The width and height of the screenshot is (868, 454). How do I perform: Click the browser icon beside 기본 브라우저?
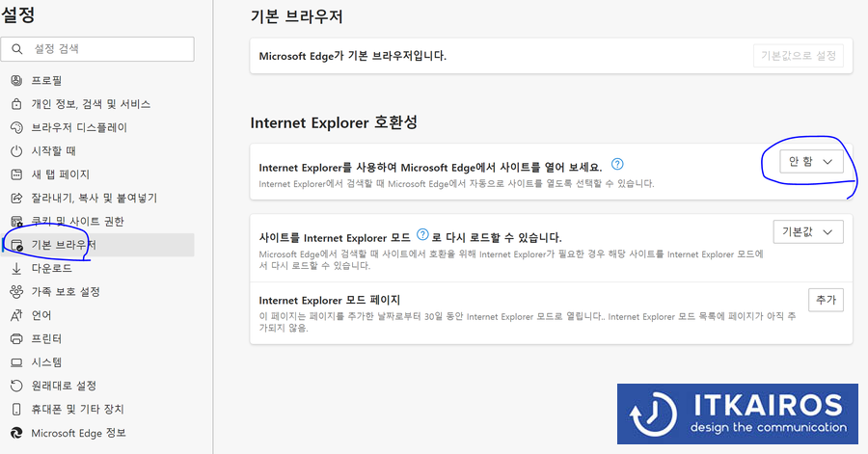click(x=16, y=245)
